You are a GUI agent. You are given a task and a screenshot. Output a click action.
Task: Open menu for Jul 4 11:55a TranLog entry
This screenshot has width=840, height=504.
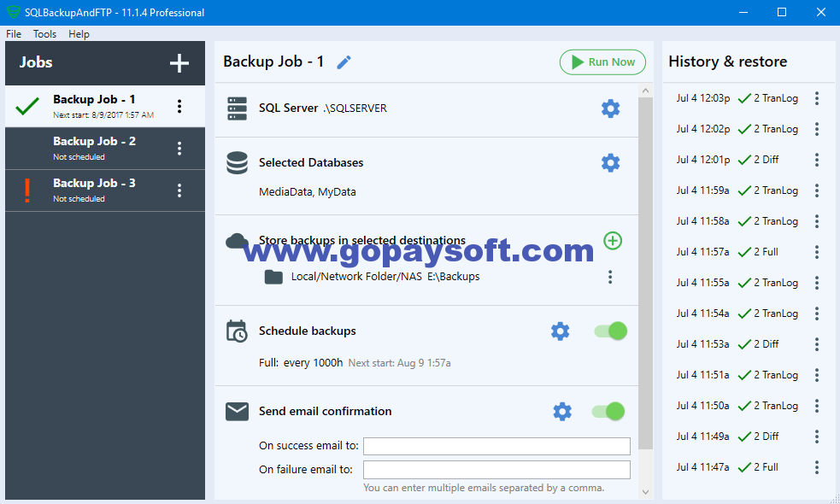click(816, 283)
